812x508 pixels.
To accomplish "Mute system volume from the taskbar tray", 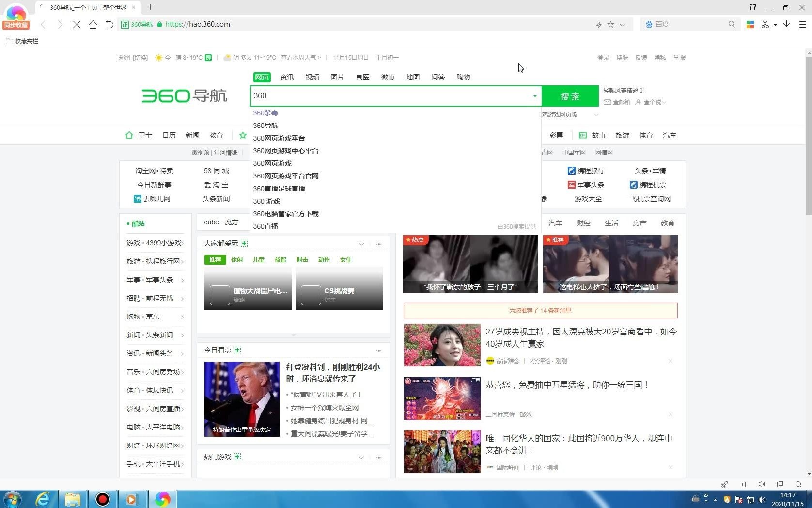I will (x=762, y=500).
